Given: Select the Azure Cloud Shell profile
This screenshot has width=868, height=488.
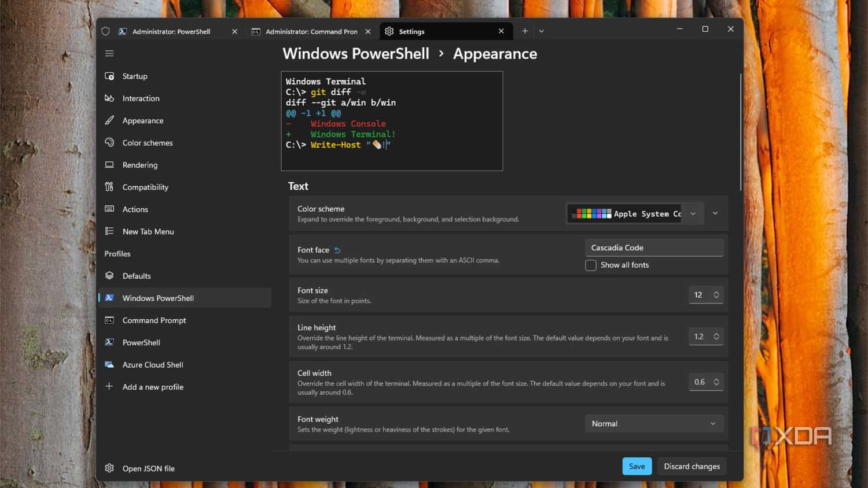Looking at the screenshot, I should pos(185,365).
